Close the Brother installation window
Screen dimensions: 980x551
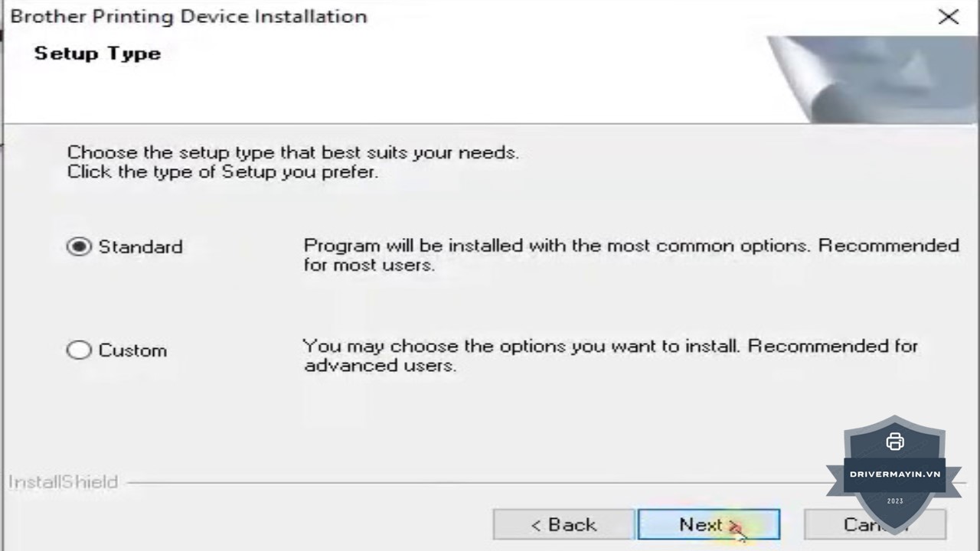click(948, 17)
